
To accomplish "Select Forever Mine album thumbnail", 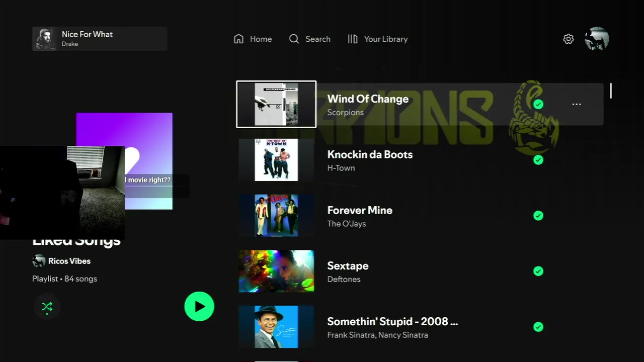I will (276, 216).
